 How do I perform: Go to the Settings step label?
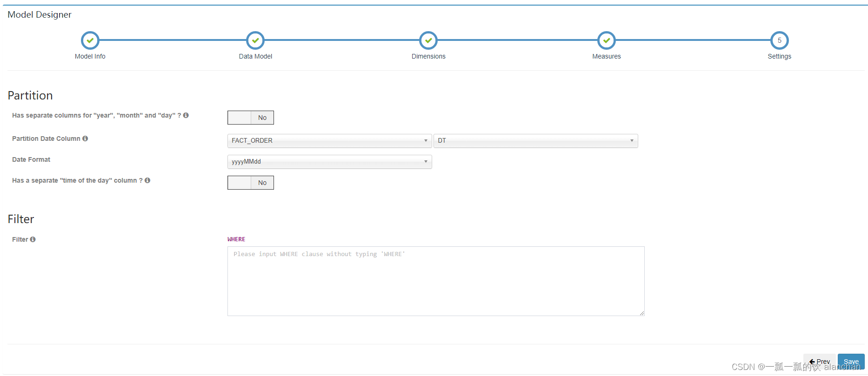[780, 56]
